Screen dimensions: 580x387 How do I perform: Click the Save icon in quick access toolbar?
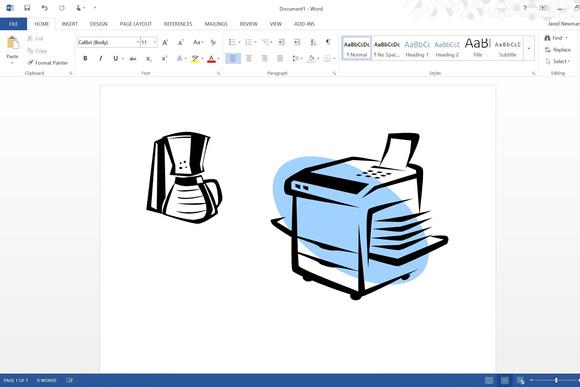click(27, 8)
